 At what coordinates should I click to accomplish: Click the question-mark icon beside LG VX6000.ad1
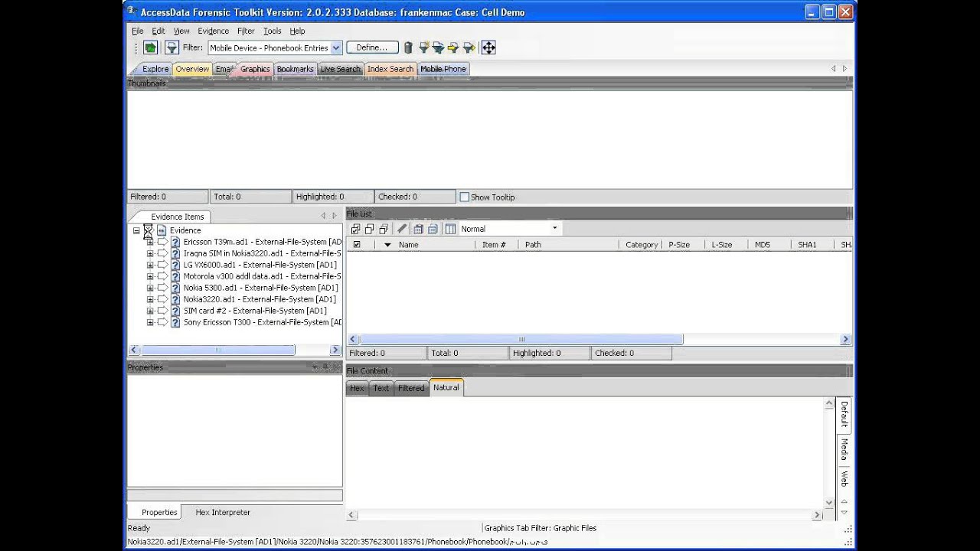tap(175, 265)
